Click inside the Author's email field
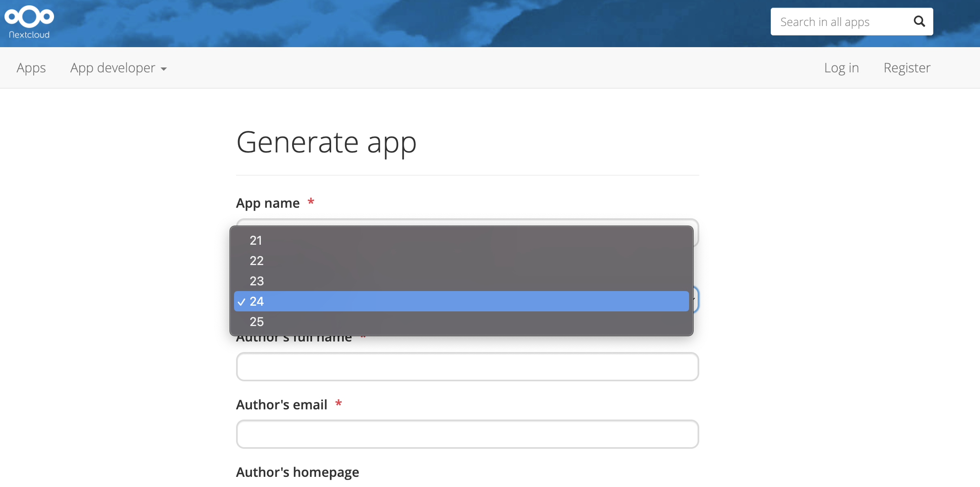The height and width of the screenshot is (487, 980). click(466, 434)
